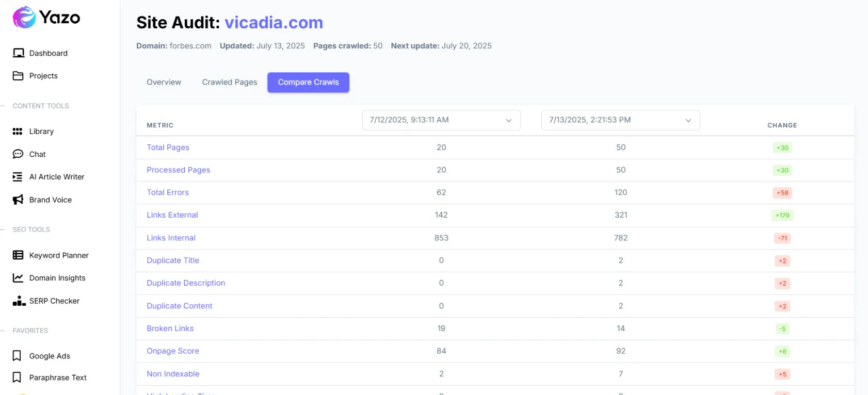Open AI Article Writer label
The image size is (868, 395).
click(x=57, y=177)
